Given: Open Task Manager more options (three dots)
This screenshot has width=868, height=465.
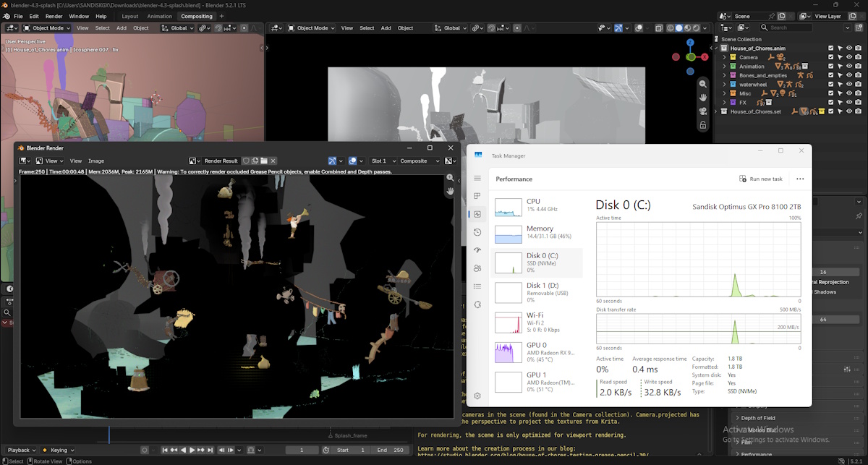Looking at the screenshot, I should click(x=800, y=179).
